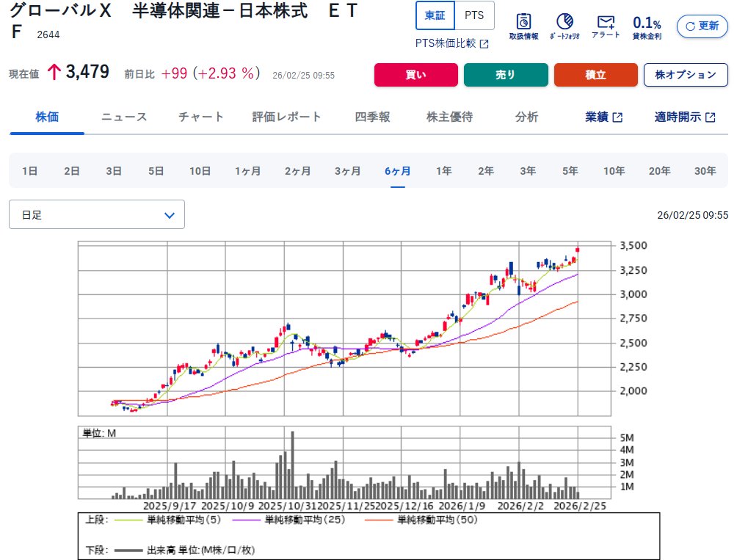Click the green 売り sell button
Screen dimensions: 737x560
[x=506, y=75]
